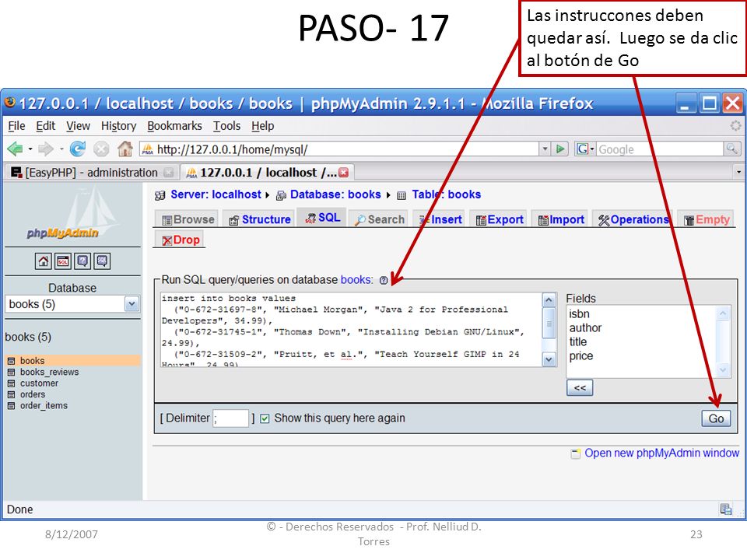
Task: Click the Firefox back arrow button
Action: [16, 149]
